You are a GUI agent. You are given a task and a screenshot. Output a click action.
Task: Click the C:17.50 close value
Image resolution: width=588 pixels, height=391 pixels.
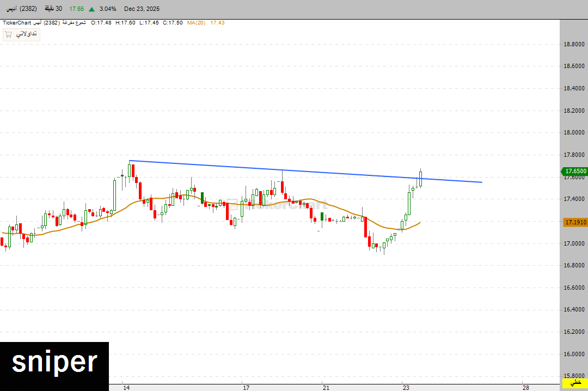(173, 23)
